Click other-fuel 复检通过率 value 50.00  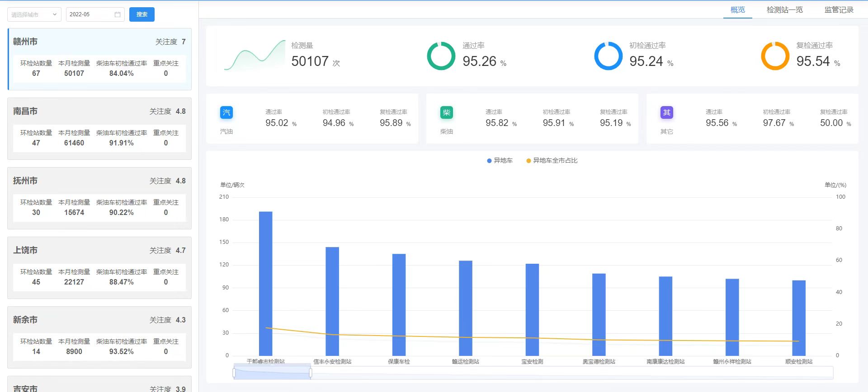pyautogui.click(x=832, y=123)
